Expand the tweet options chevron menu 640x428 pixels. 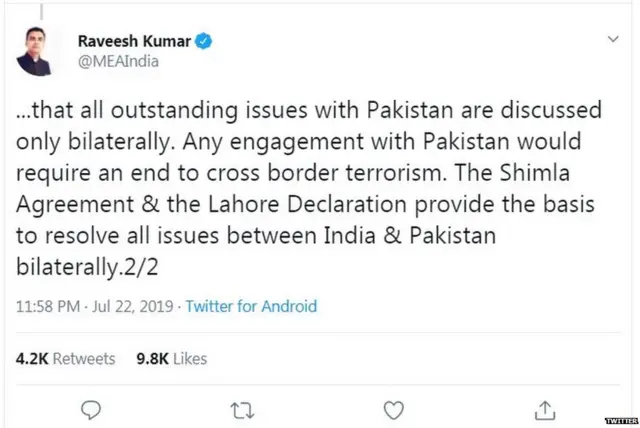tap(614, 39)
